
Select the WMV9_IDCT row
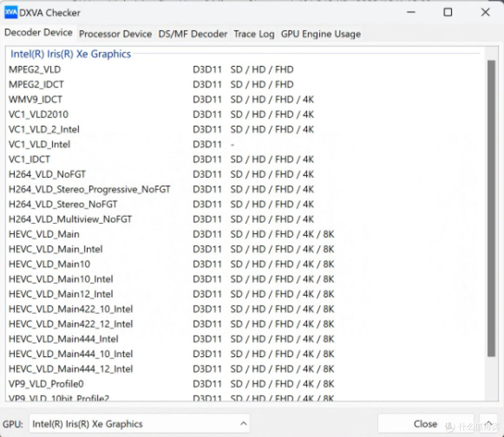point(245,99)
